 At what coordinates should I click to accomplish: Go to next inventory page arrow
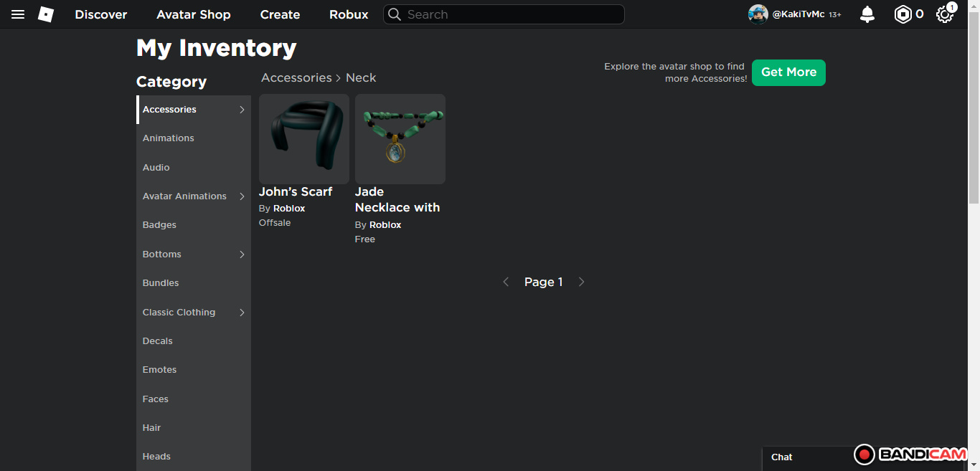pos(582,282)
